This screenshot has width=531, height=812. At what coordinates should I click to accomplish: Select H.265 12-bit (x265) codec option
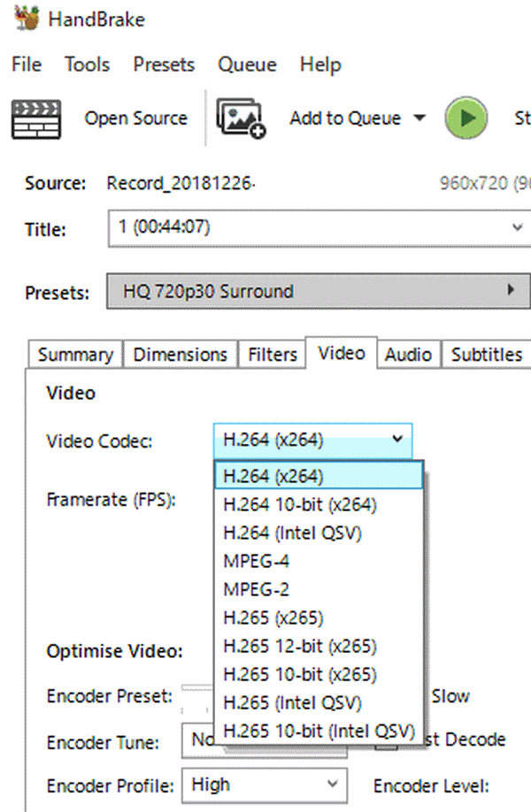(x=319, y=647)
